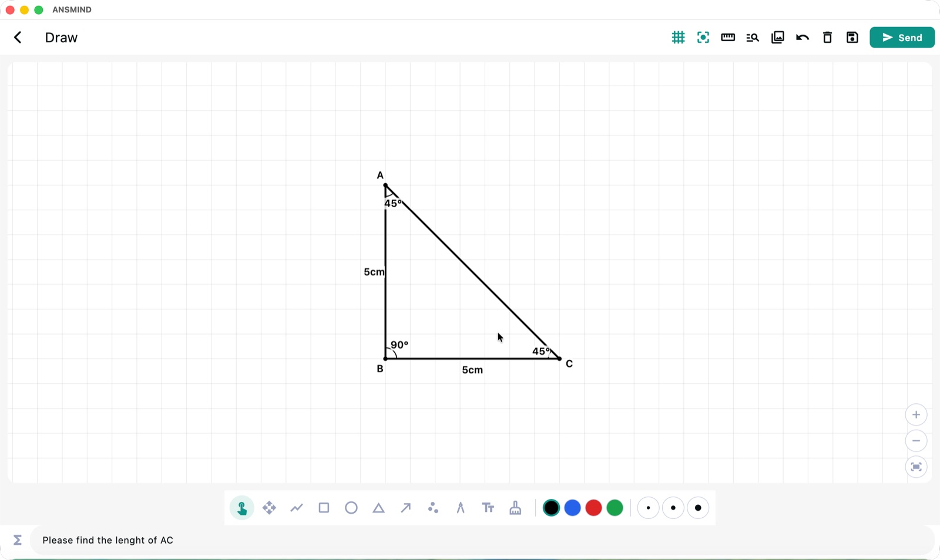Click the 5cm label below side BC
This screenshot has width=940, height=560.
click(472, 370)
